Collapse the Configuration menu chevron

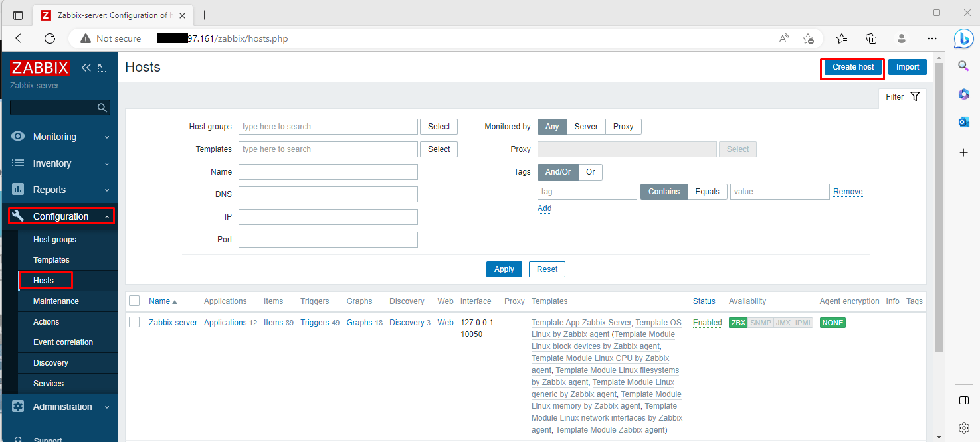click(106, 216)
